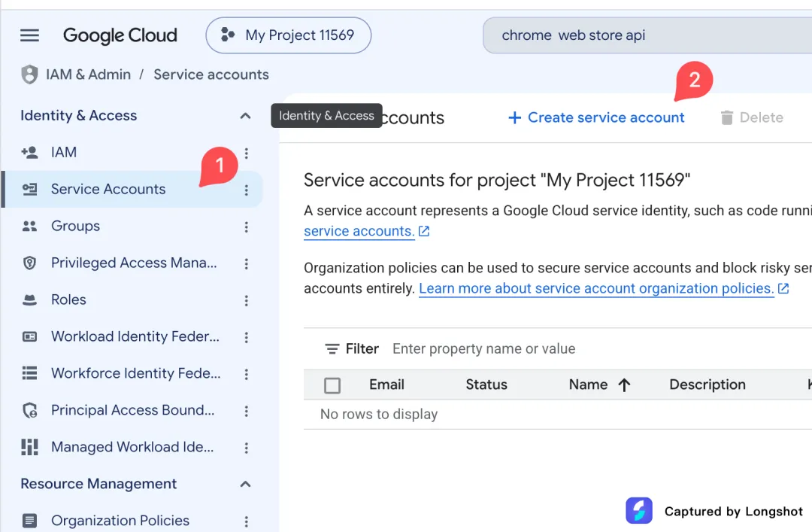This screenshot has height=532, width=812.
Task: Open the hamburger navigation menu
Action: 29,35
